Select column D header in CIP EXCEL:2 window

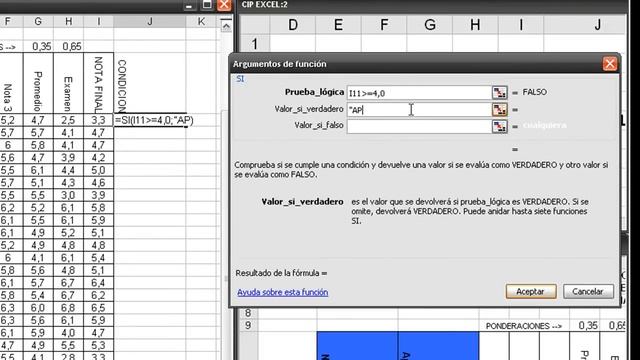tap(293, 25)
